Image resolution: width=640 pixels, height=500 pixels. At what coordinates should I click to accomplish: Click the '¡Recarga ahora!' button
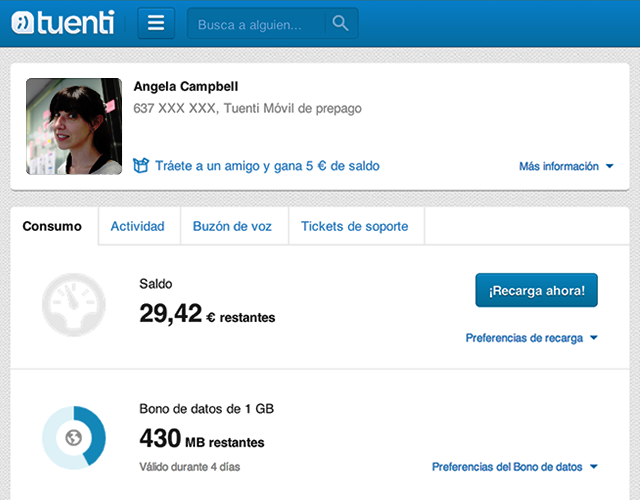coord(536,290)
